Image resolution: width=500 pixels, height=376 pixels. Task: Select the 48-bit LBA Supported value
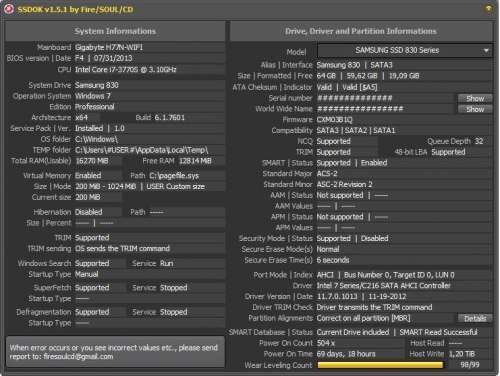point(448,152)
